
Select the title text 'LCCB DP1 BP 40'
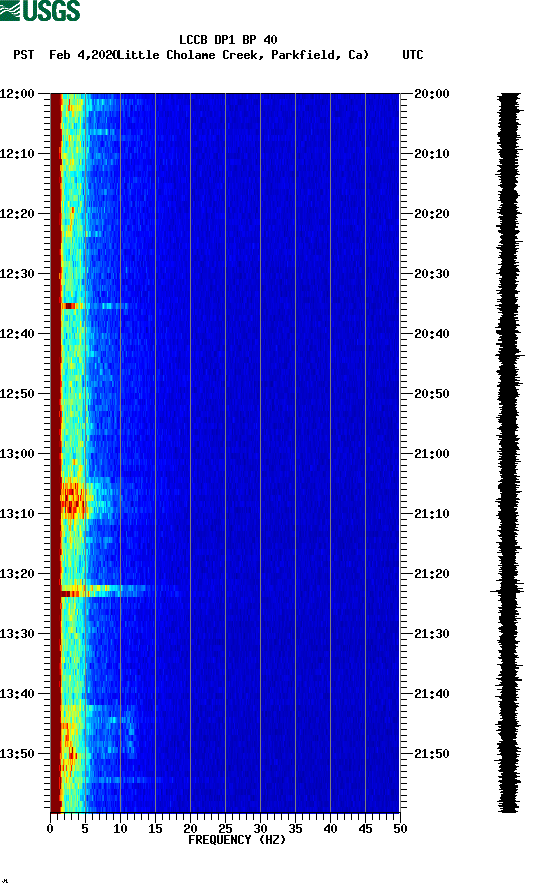pos(228,40)
